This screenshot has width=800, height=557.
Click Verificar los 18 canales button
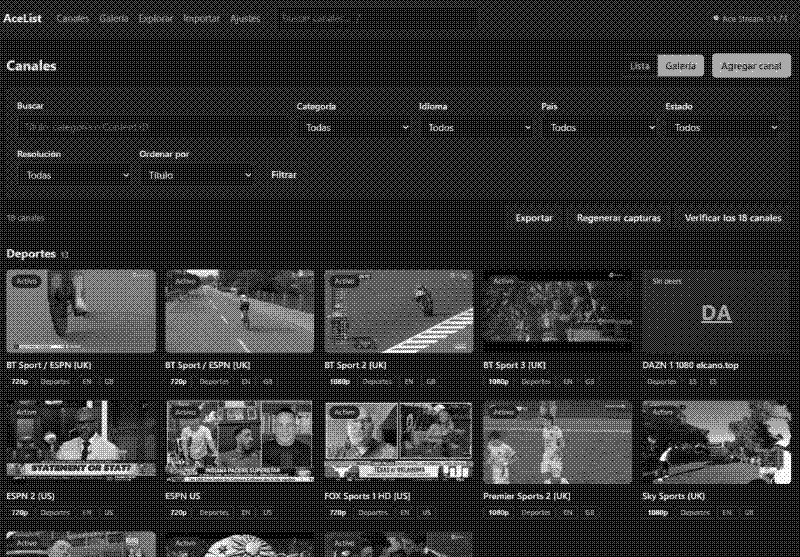tap(733, 218)
